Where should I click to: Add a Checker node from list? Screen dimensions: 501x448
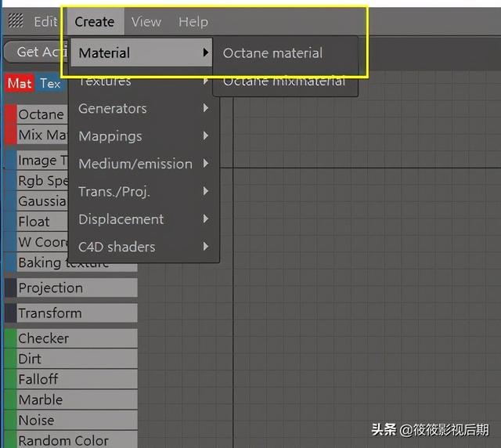tap(77, 338)
